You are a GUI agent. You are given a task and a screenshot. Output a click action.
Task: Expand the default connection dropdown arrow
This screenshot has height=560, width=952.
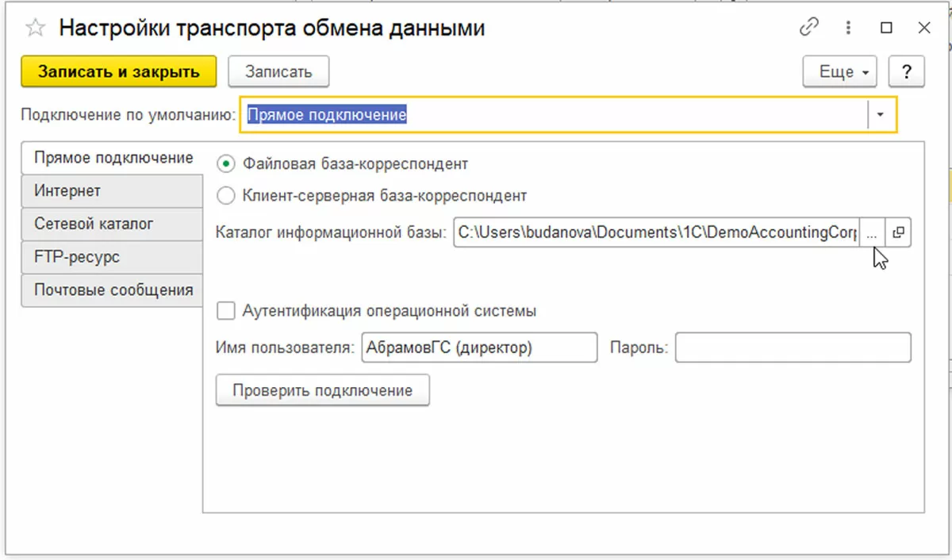(881, 115)
